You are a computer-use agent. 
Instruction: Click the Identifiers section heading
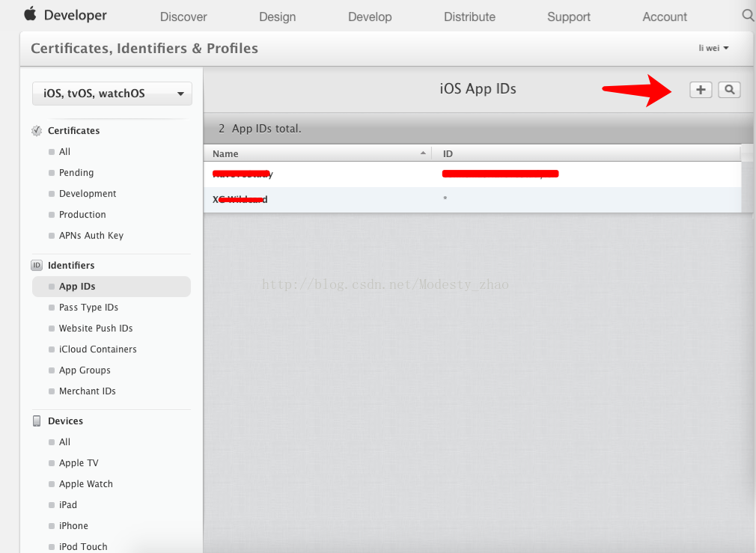(71, 265)
